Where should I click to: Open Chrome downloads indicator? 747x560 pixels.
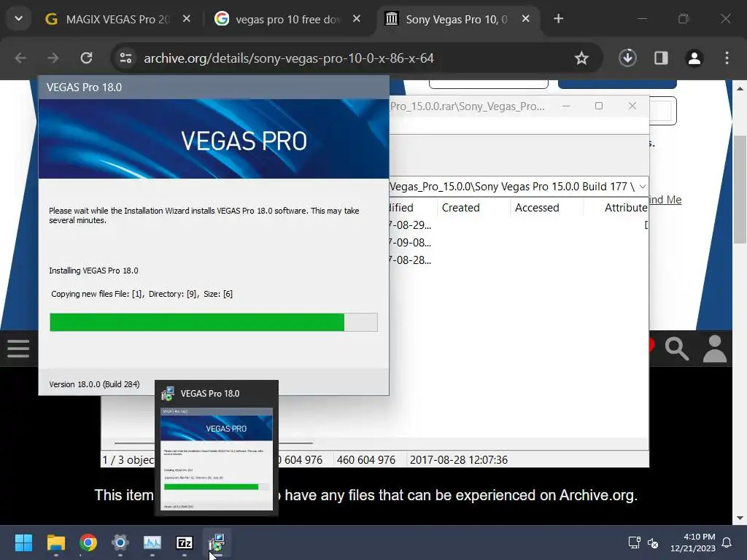[627, 58]
